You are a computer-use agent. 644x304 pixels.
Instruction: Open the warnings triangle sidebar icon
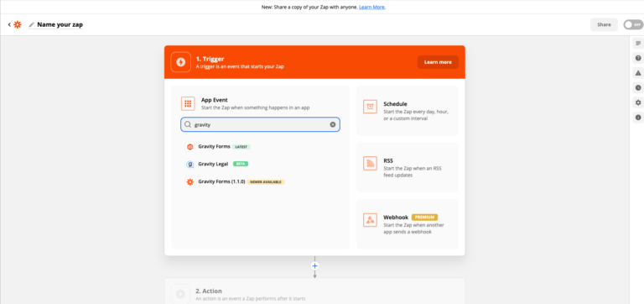(638, 73)
